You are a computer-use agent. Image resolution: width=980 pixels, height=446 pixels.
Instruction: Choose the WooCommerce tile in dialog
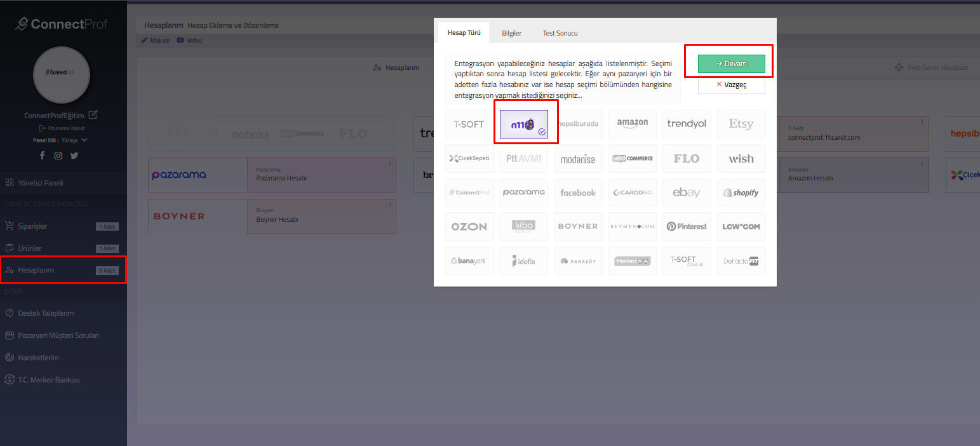click(x=632, y=158)
